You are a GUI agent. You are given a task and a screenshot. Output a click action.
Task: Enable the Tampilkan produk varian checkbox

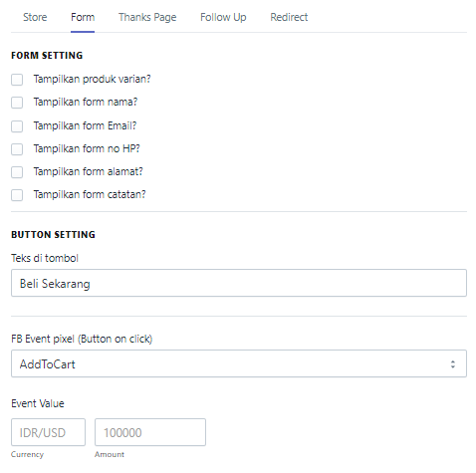pyautogui.click(x=17, y=80)
